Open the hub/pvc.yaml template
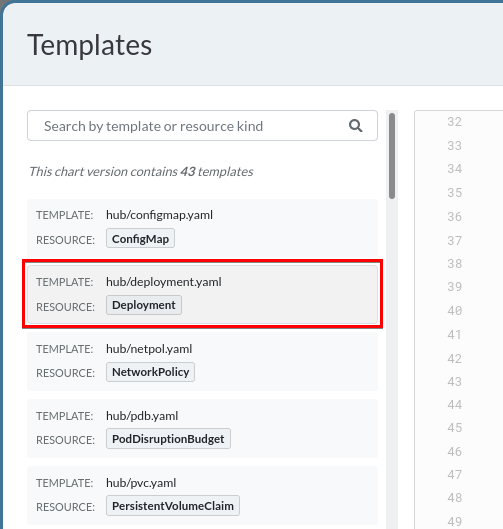This screenshot has height=529, width=503. point(202,495)
